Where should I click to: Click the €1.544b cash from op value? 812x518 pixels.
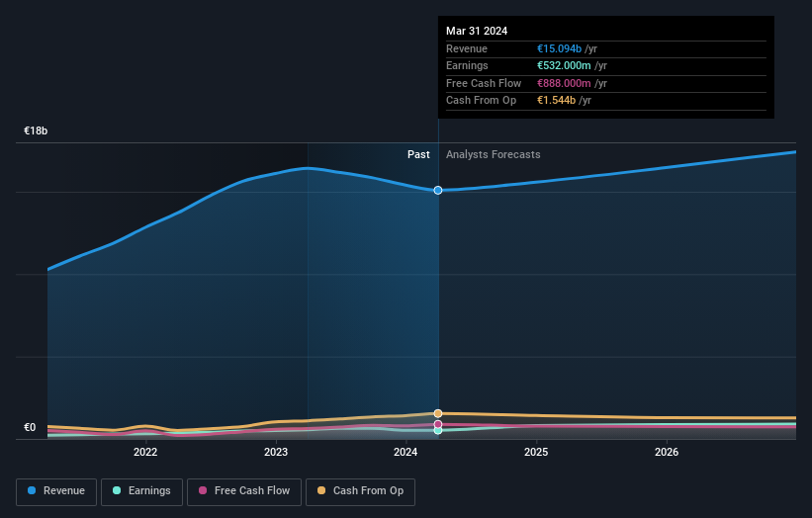(x=556, y=101)
